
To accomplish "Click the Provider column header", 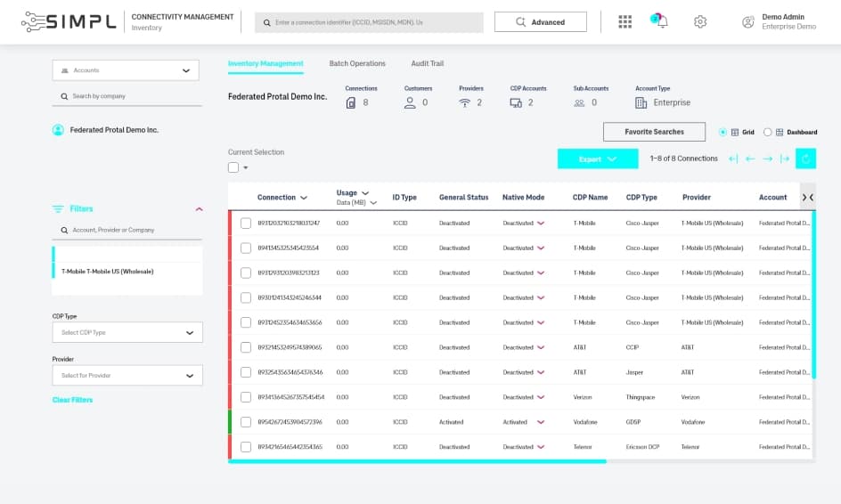I will (697, 198).
